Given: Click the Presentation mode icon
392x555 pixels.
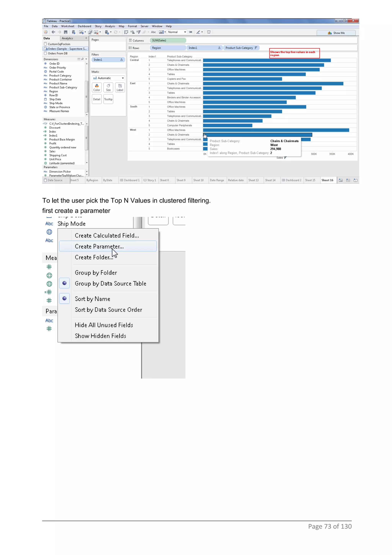Looking at the screenshot, I should point(209,32).
